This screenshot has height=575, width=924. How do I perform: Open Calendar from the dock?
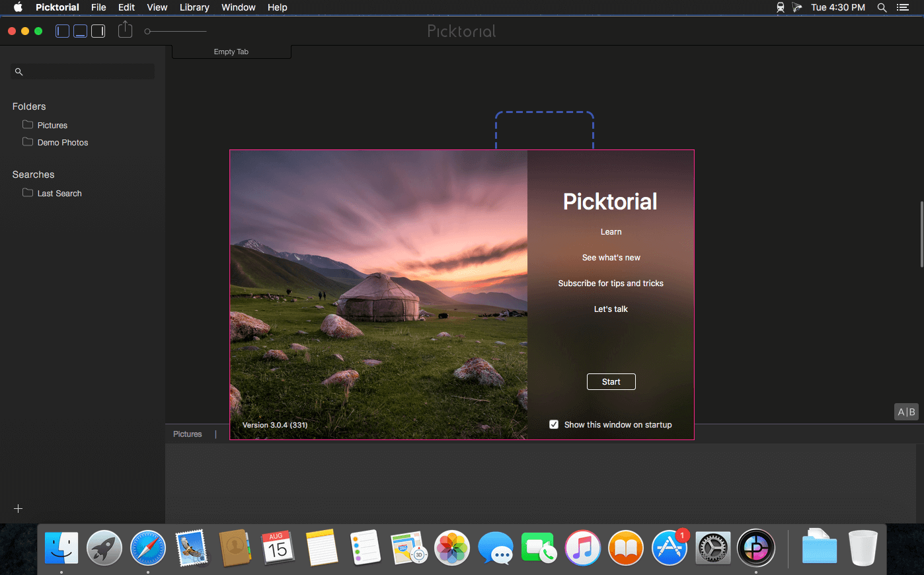(x=278, y=549)
